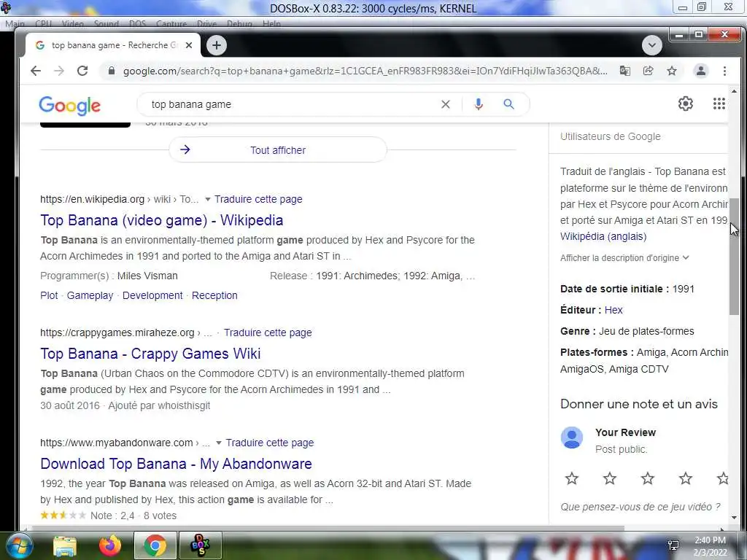Click the blue magnifier search icon
The image size is (747, 560).
point(508,104)
